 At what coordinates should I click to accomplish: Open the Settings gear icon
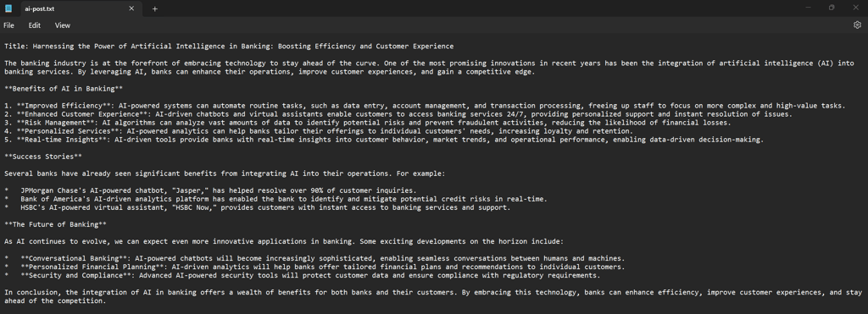click(x=857, y=25)
